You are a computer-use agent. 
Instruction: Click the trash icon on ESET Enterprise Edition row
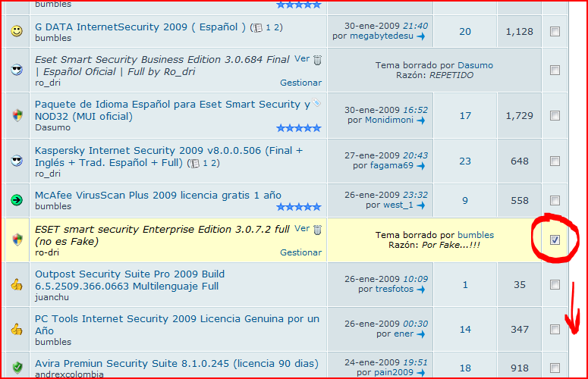click(x=318, y=229)
